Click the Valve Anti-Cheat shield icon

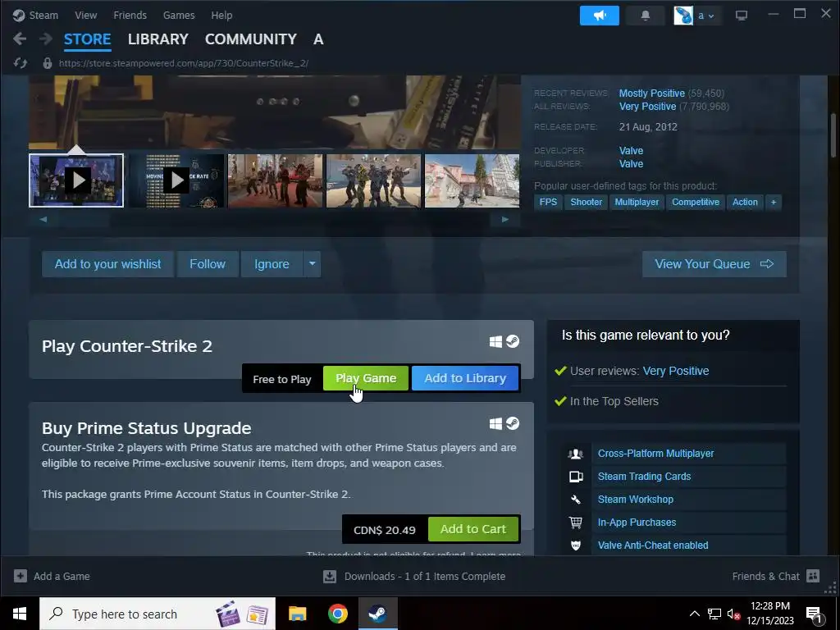(x=576, y=546)
